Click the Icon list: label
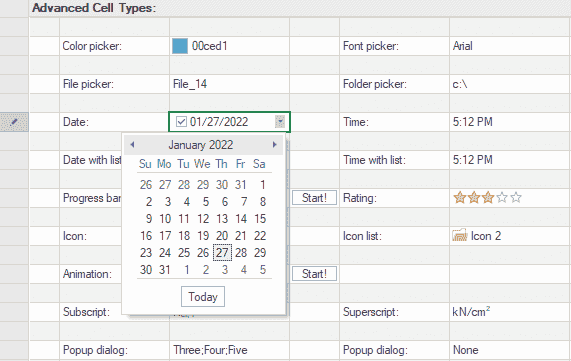This screenshot has height=361, width=571. click(x=362, y=236)
